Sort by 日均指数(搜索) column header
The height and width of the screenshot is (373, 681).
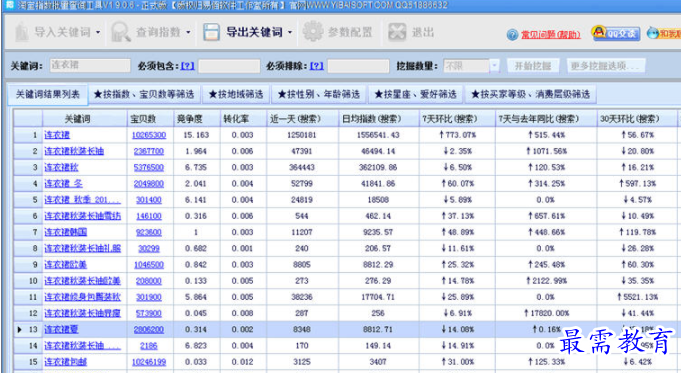[379, 119]
